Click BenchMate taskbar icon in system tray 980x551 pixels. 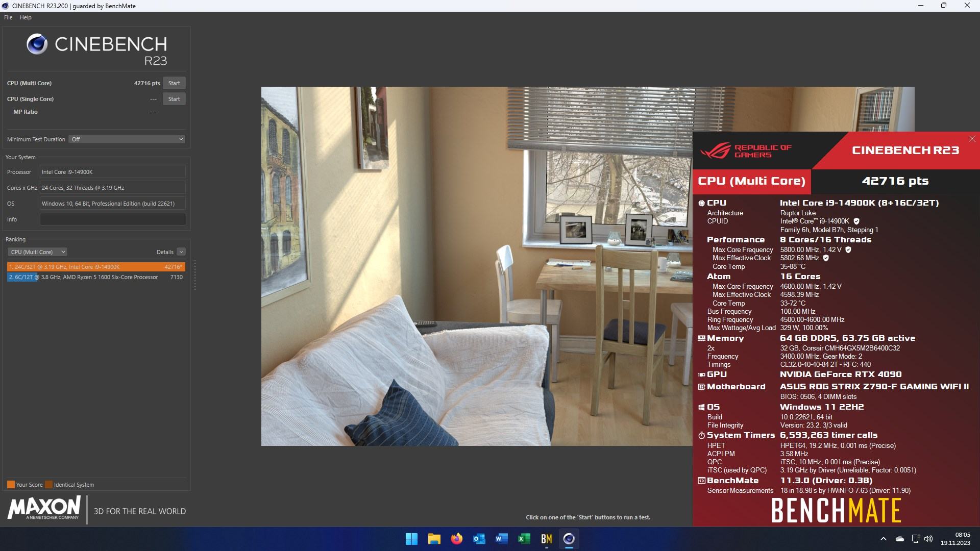[547, 538]
